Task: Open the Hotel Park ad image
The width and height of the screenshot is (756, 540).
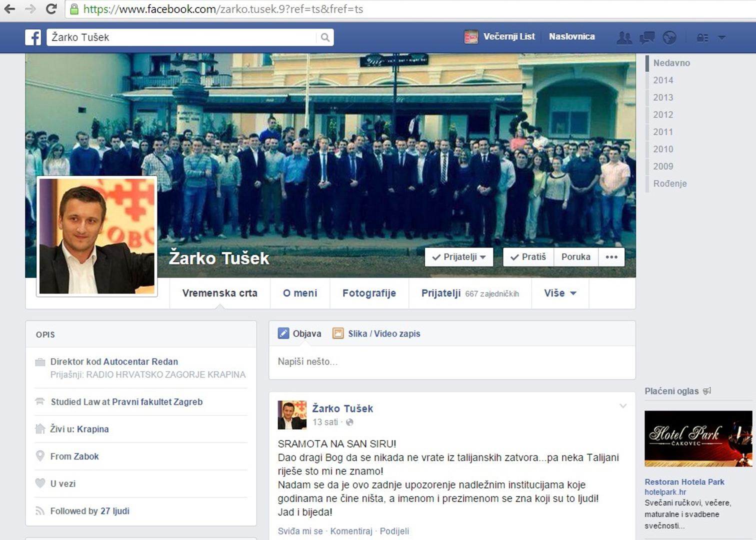Action: (x=698, y=438)
